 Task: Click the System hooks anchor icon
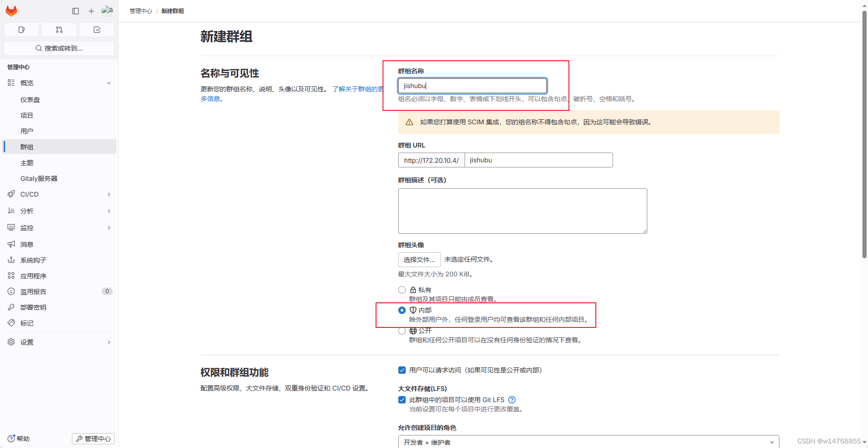click(x=11, y=260)
